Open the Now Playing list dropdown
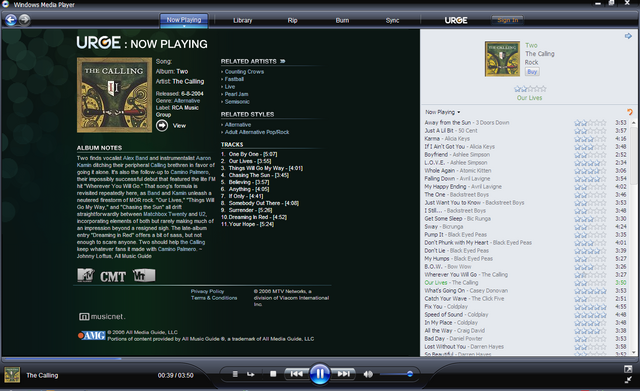 tap(443, 112)
